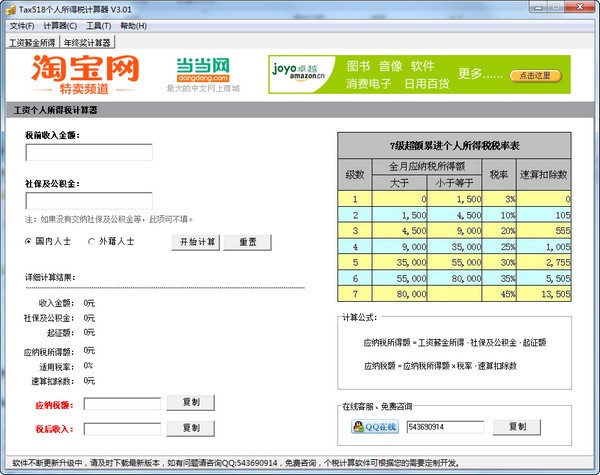The height and width of the screenshot is (475, 600).
Task: Click the 105 deduction cell
Action: click(x=544, y=215)
